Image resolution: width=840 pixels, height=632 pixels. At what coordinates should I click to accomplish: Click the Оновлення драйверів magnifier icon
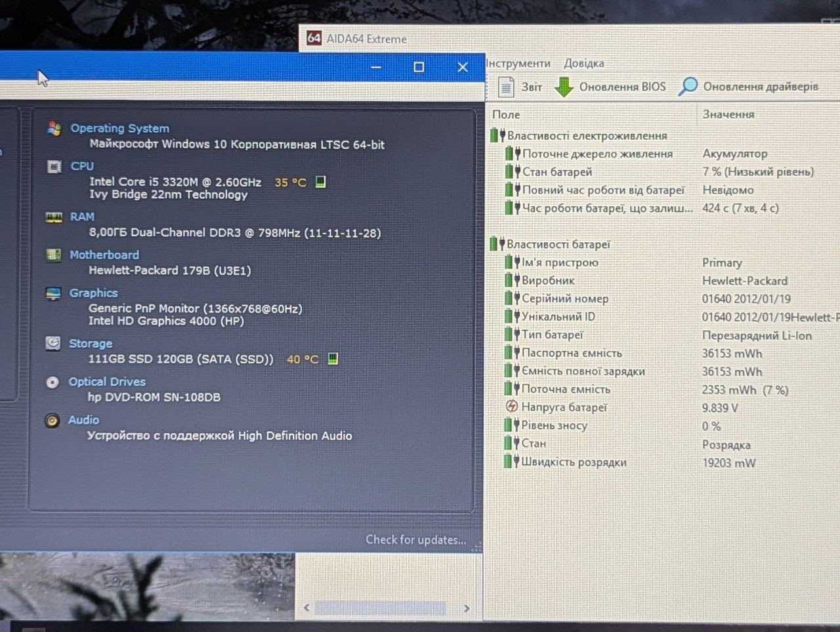pos(688,86)
